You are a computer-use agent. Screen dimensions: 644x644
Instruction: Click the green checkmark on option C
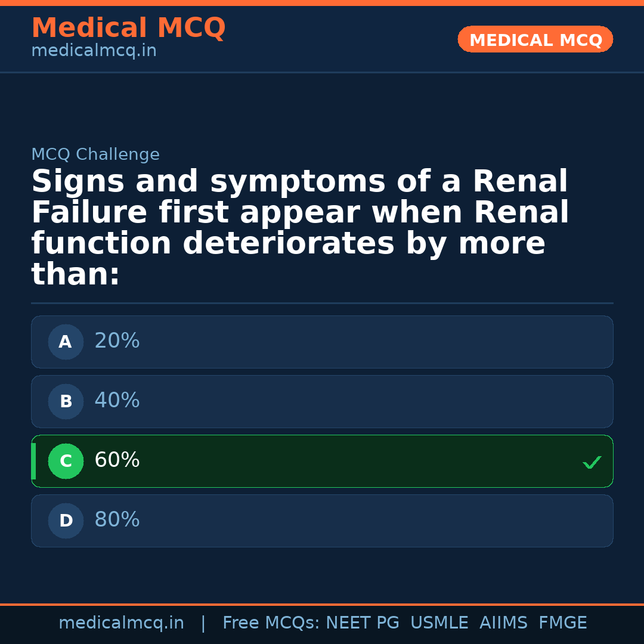592,462
